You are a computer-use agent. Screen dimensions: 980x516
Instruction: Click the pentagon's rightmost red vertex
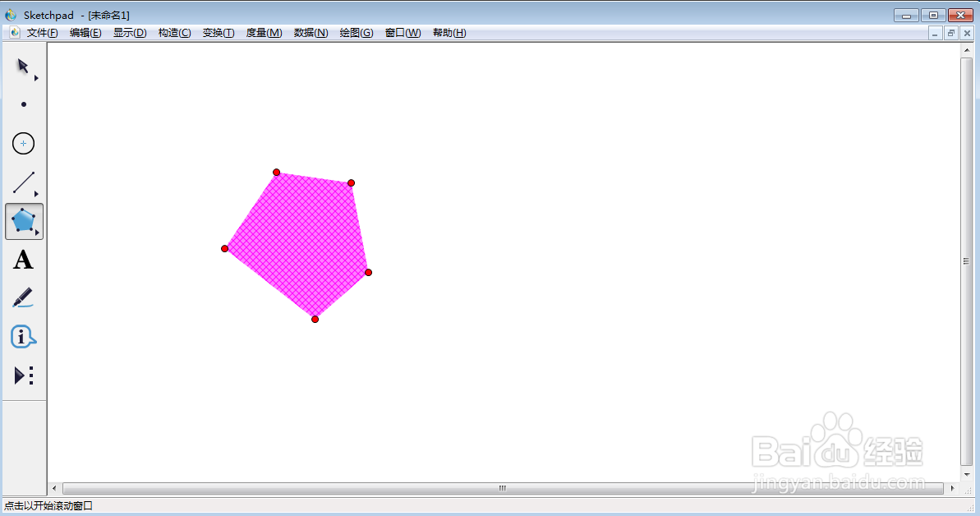coord(369,272)
